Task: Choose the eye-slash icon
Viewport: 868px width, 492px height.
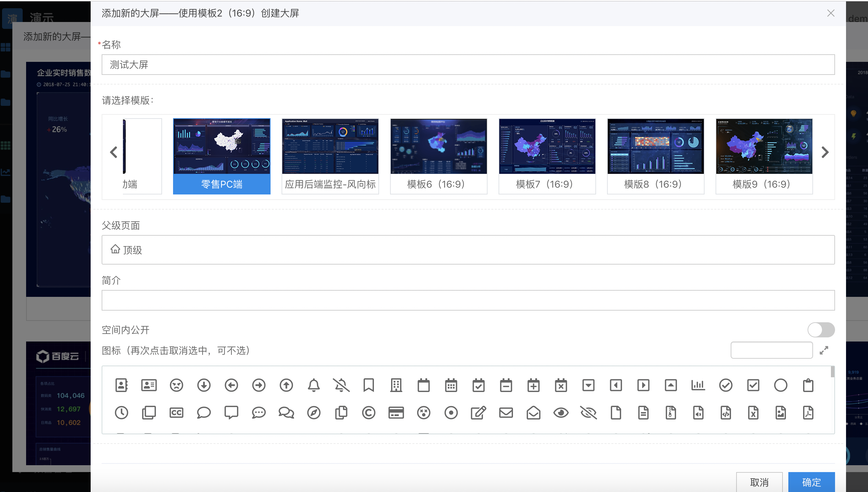Action: (x=589, y=413)
